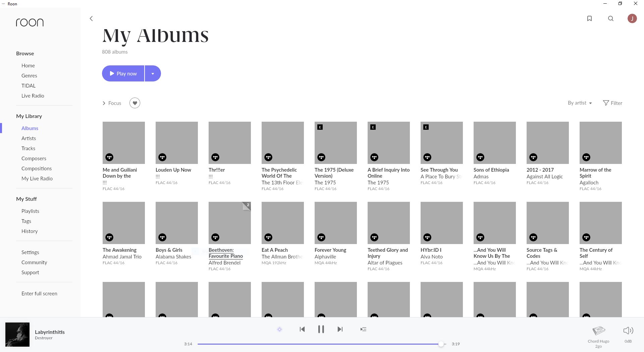Open Forever Young album cover
Screen dimensions: 644x352
[x=336, y=223]
